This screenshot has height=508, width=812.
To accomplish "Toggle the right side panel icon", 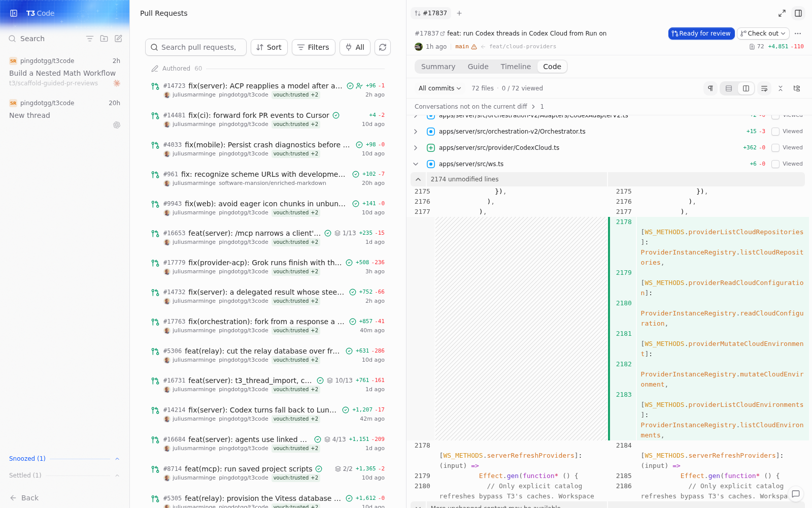I will click(x=798, y=13).
